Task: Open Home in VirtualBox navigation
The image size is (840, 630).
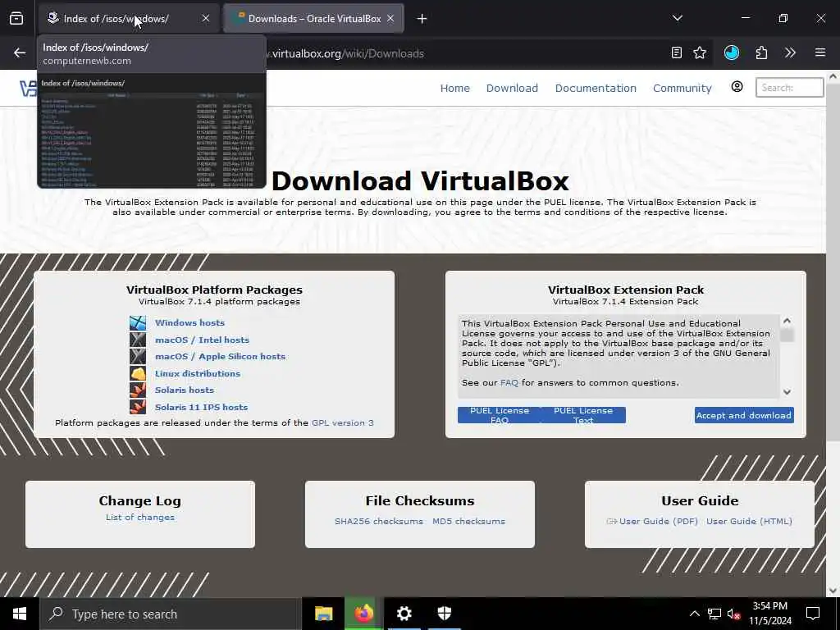Action: click(x=454, y=88)
